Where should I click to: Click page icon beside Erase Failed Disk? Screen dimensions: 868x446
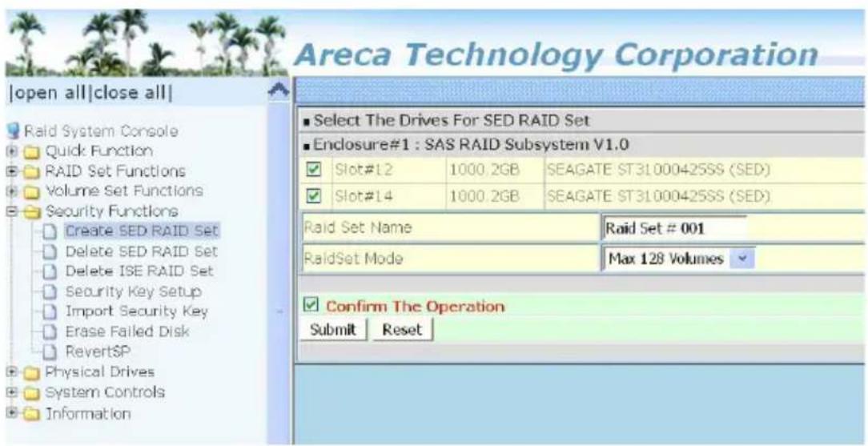pos(51,331)
